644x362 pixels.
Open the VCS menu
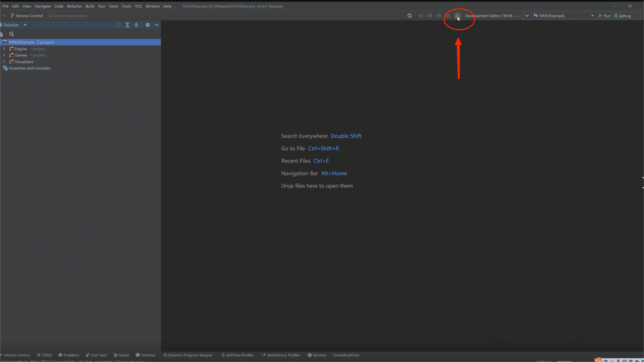[x=138, y=6]
